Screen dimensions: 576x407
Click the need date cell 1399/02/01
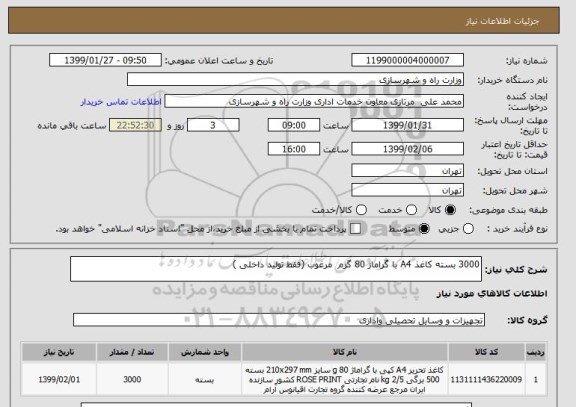coord(59,379)
